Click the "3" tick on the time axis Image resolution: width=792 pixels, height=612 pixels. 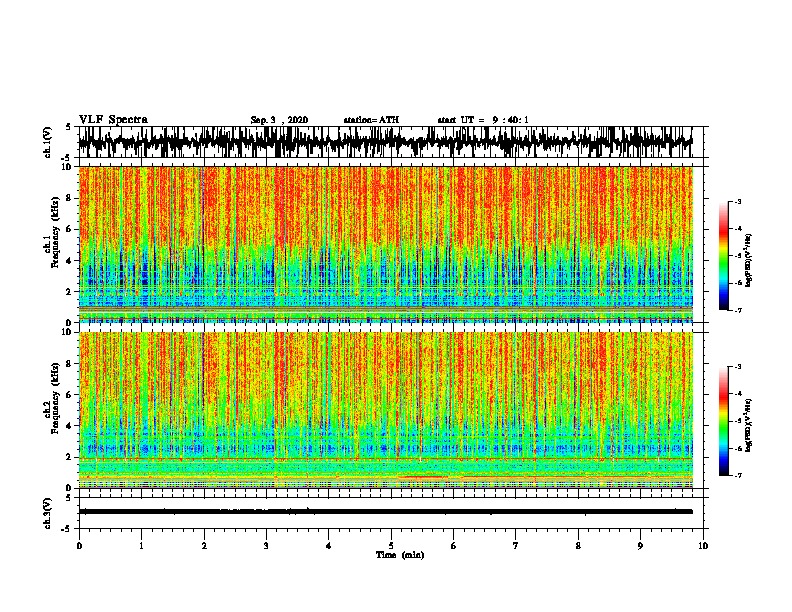[266, 546]
